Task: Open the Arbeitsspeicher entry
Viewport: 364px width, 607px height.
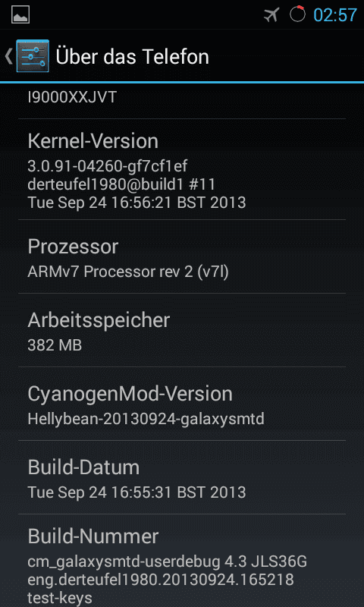Action: click(x=182, y=330)
